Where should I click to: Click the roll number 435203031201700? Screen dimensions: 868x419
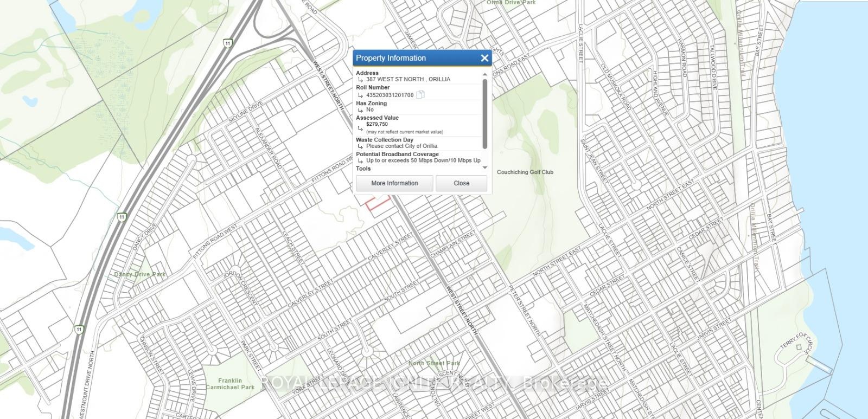pos(390,95)
